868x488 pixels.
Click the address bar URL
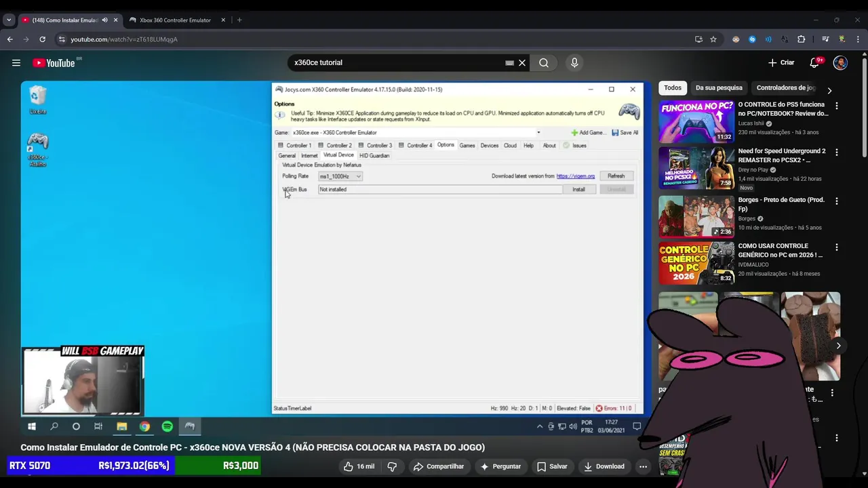click(124, 39)
